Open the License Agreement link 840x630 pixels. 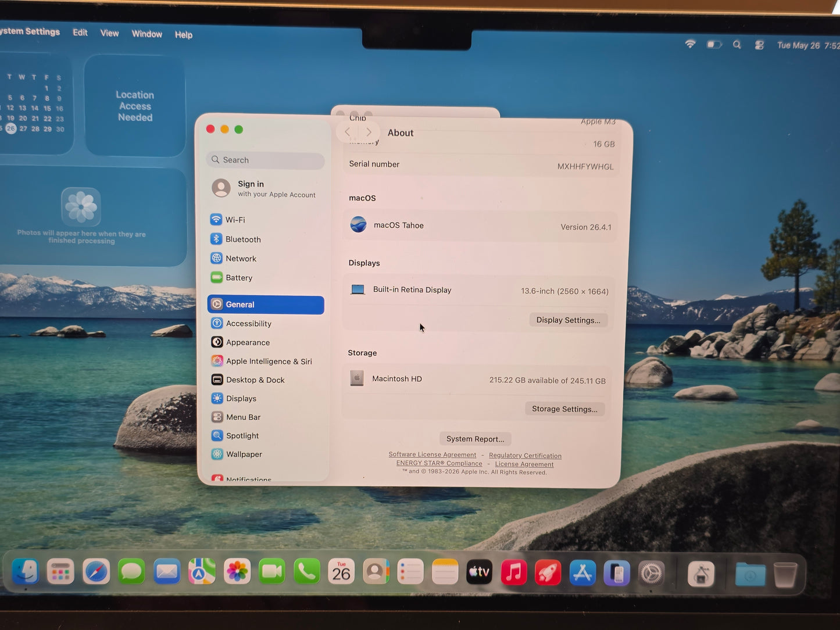click(x=524, y=464)
